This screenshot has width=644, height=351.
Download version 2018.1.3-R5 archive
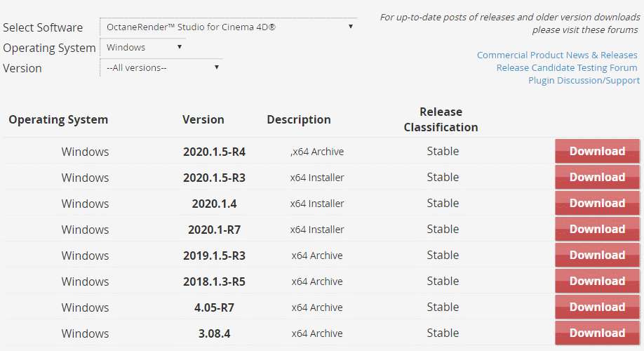pyautogui.click(x=597, y=282)
